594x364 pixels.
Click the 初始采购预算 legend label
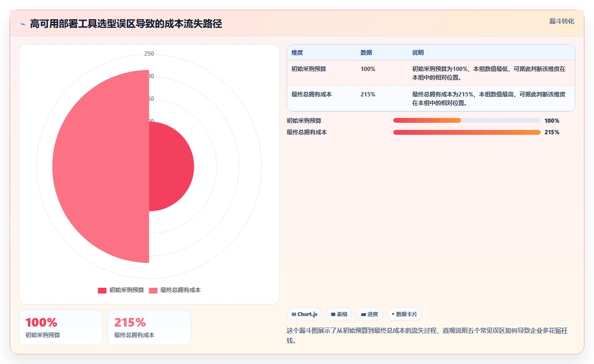pos(126,290)
